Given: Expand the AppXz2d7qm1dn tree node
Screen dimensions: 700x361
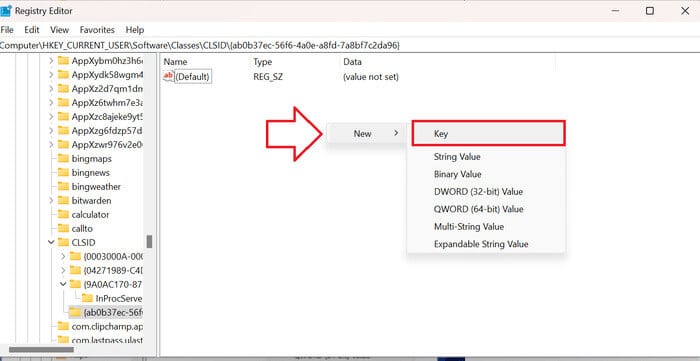Looking at the screenshot, I should click(x=50, y=88).
